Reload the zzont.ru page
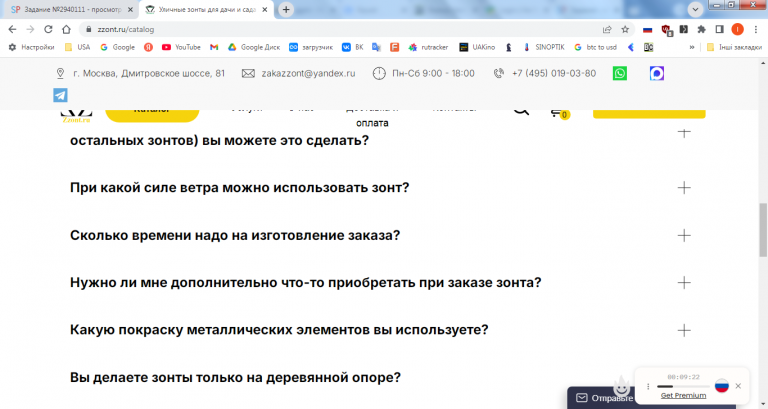Viewport: 768px width, 409px height. click(48, 29)
